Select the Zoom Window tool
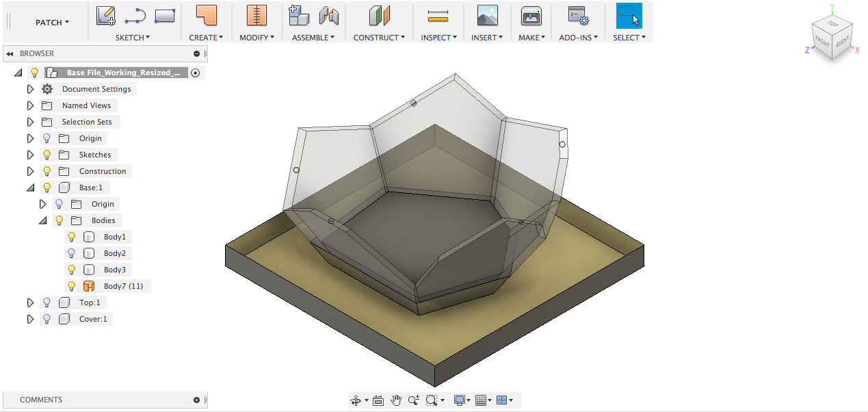 432,400
